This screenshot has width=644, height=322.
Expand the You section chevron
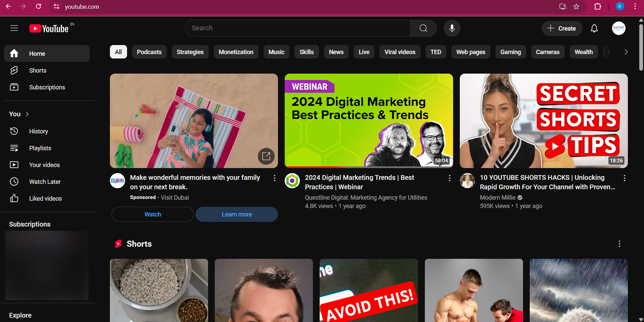(27, 114)
